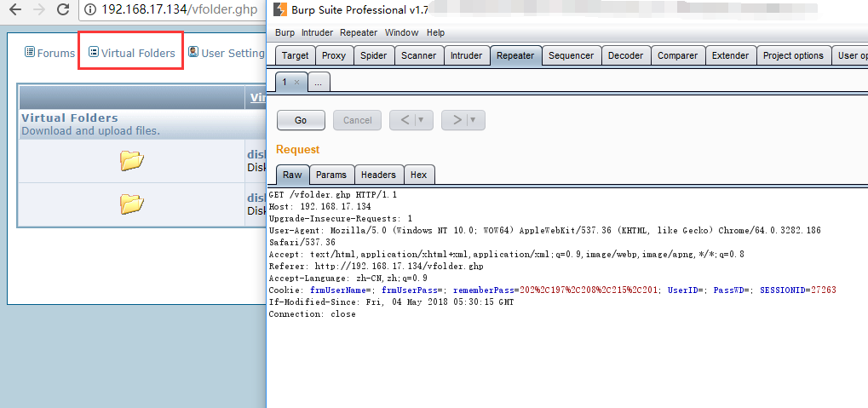Switch to the Intruder tool tab
This screenshot has width=868, height=408.
466,55
